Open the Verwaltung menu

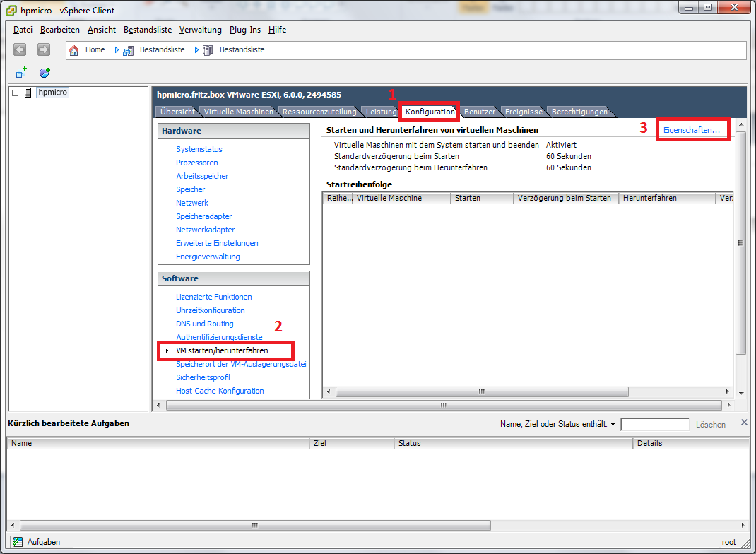coord(200,30)
